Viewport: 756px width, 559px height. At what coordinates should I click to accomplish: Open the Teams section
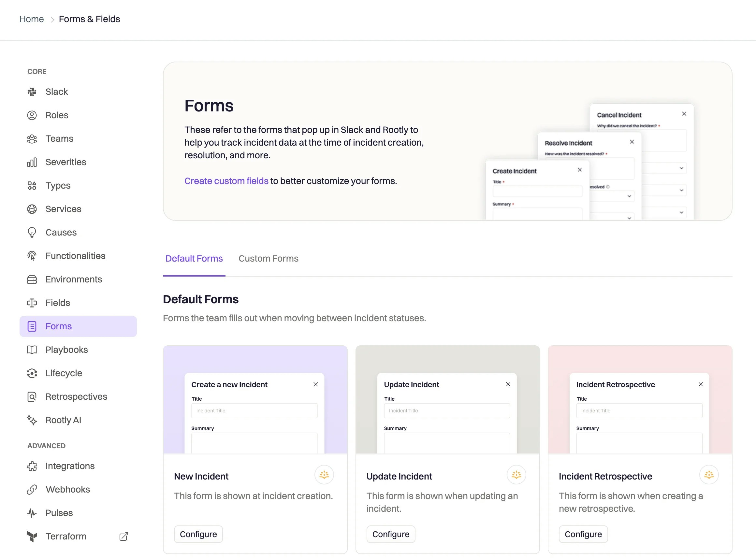pos(78,139)
